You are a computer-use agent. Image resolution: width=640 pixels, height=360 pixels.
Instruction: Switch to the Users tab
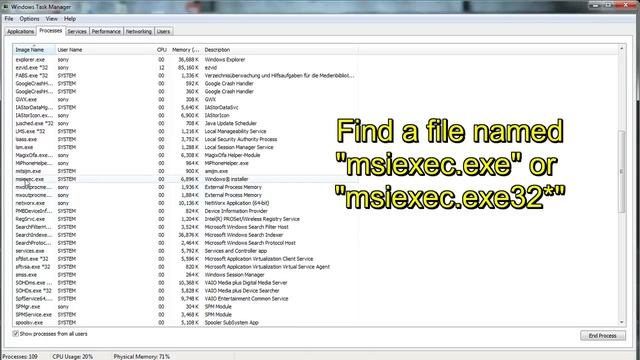coord(163,31)
